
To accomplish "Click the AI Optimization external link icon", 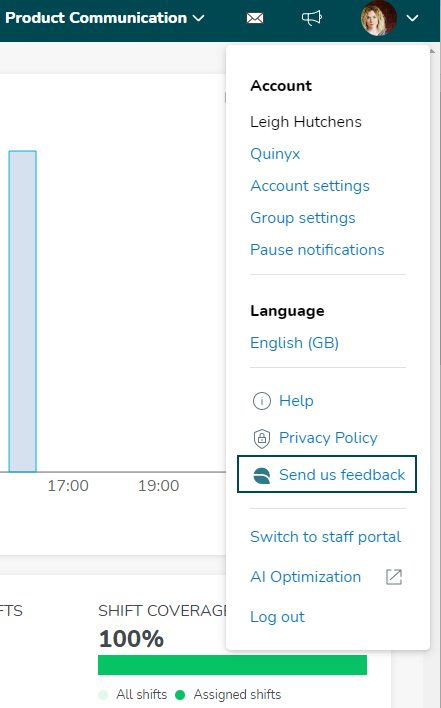I will 394,577.
